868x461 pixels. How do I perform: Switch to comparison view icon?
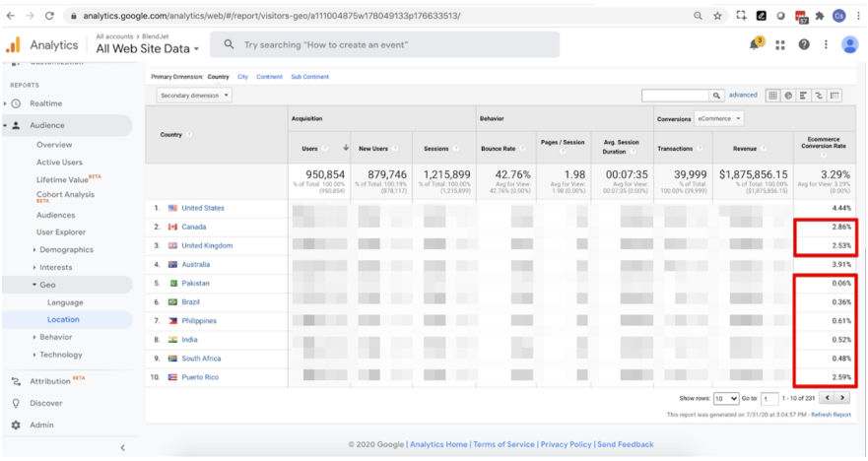pos(819,96)
